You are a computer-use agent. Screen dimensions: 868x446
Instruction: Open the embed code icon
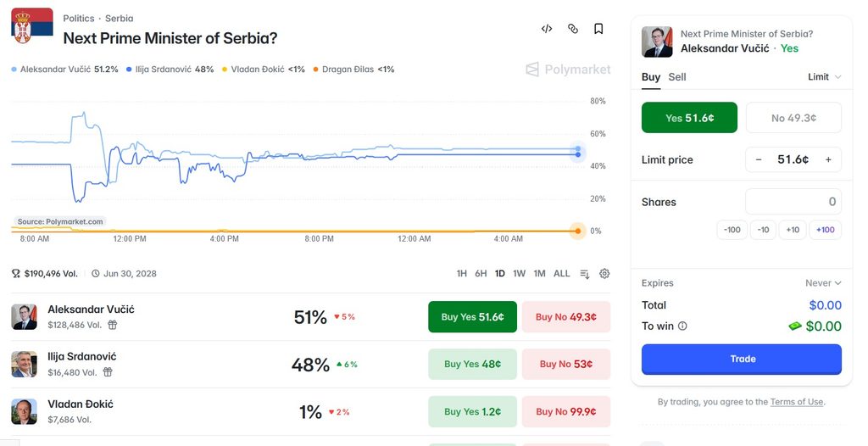pos(547,29)
